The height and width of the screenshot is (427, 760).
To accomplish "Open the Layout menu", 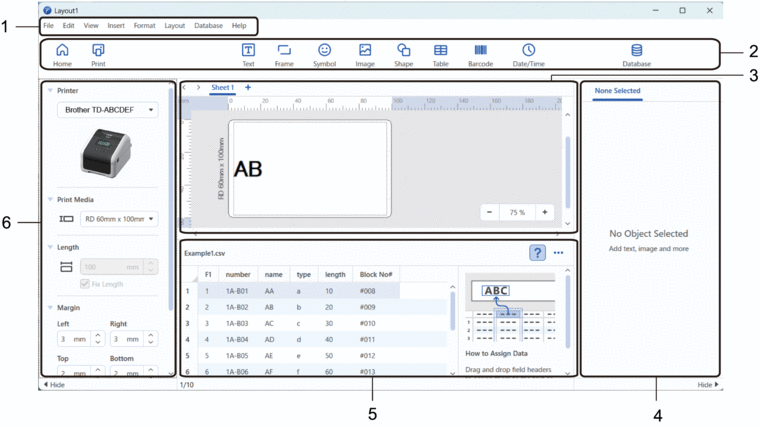I will tap(174, 25).
